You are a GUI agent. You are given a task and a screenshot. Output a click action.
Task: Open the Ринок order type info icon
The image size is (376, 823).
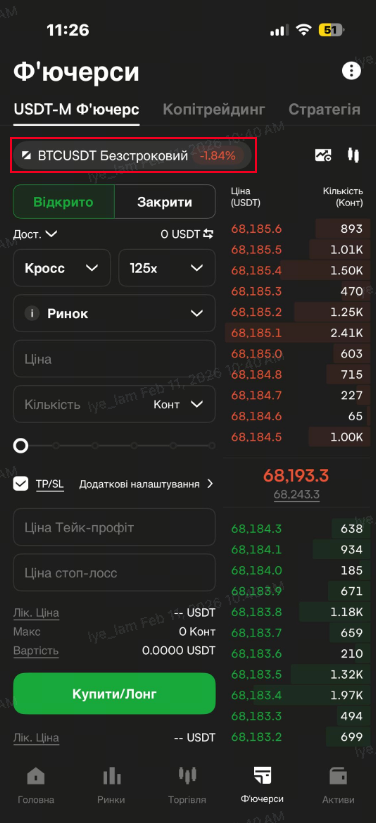(33, 313)
